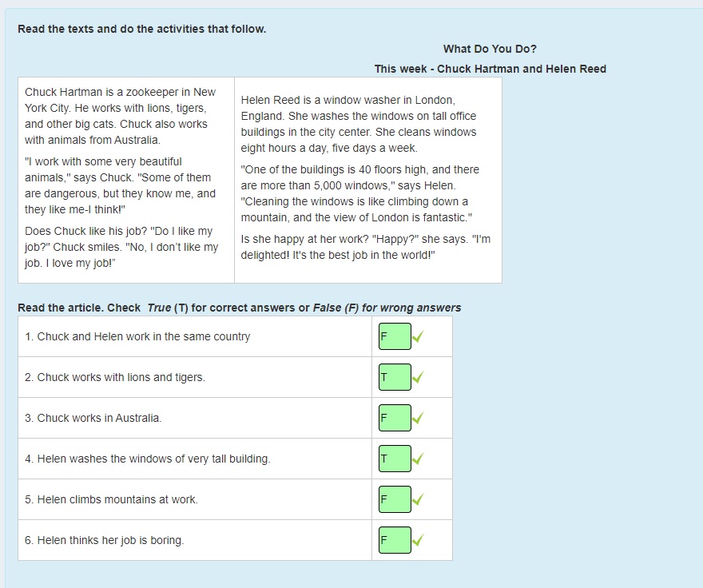
Task: Click statement 'Helen thinks her job is boring'
Action: (105, 540)
